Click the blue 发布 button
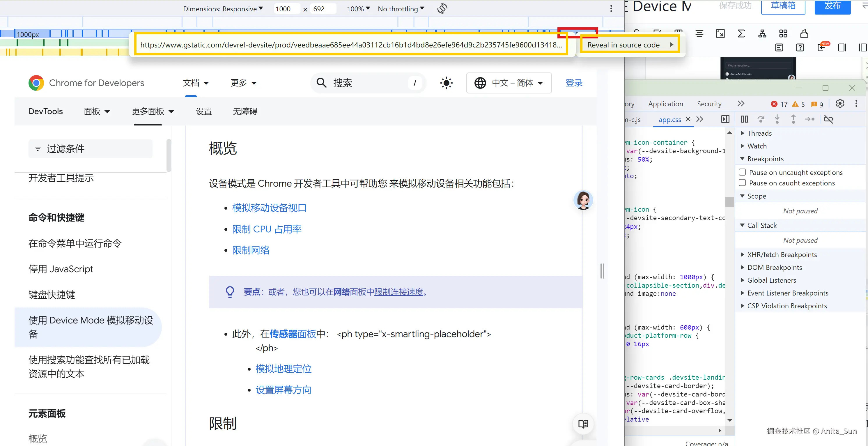The height and width of the screenshot is (446, 868). [832, 6]
